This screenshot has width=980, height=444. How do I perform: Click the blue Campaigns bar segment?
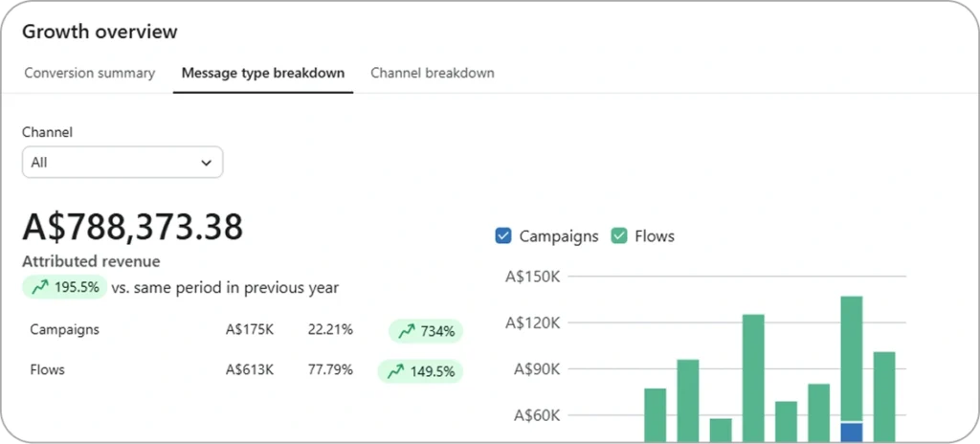(851, 432)
